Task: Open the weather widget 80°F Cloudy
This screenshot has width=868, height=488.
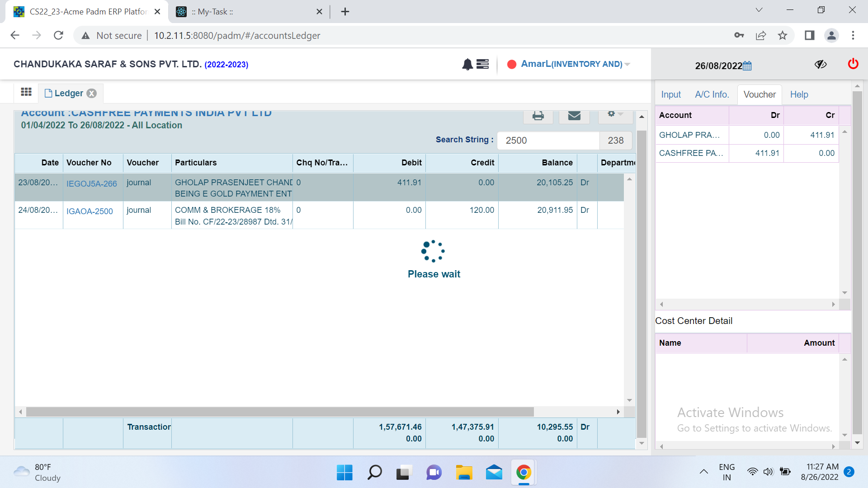Action: tap(37, 473)
